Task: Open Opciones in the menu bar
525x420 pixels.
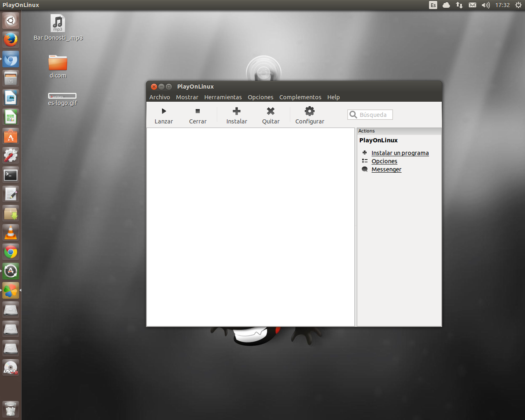Action: click(260, 97)
